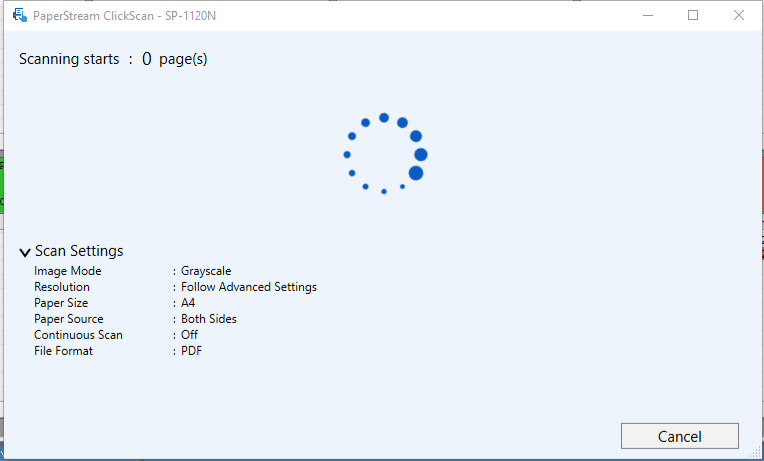
Task: Click the Image Mode label
Action: coord(68,271)
